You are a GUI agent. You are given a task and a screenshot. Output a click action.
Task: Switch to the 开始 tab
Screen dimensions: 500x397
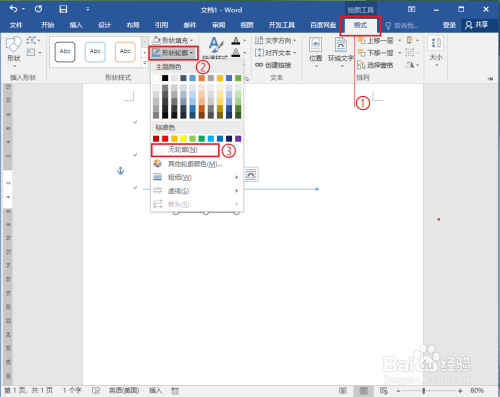(x=47, y=25)
